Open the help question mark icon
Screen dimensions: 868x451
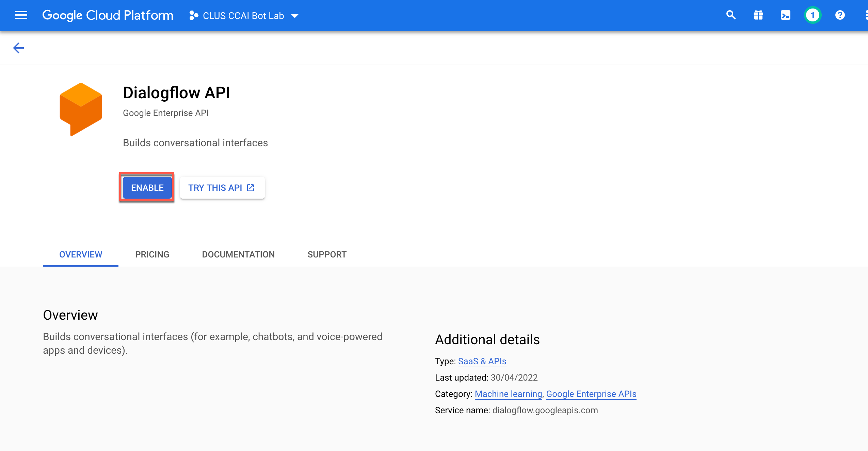pyautogui.click(x=840, y=15)
